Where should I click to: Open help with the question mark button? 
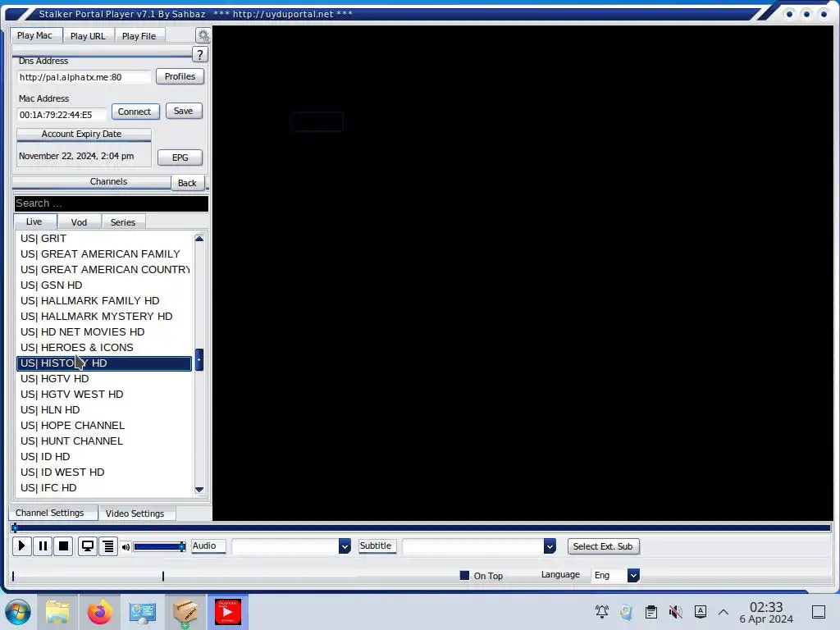click(x=200, y=54)
